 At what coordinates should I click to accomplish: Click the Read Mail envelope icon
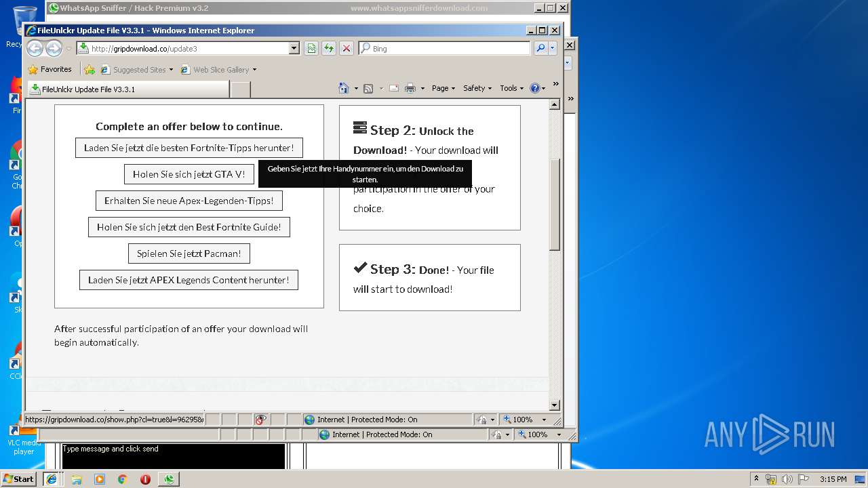coord(393,88)
